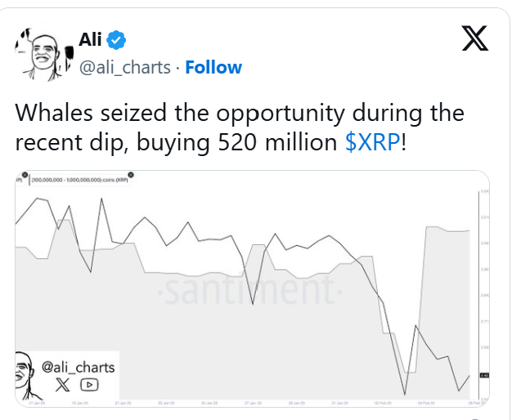Remove the 100,000,000 - 1,000,000,000 coins metric tag
The height and width of the screenshot is (420, 512).
pyautogui.click(x=131, y=174)
